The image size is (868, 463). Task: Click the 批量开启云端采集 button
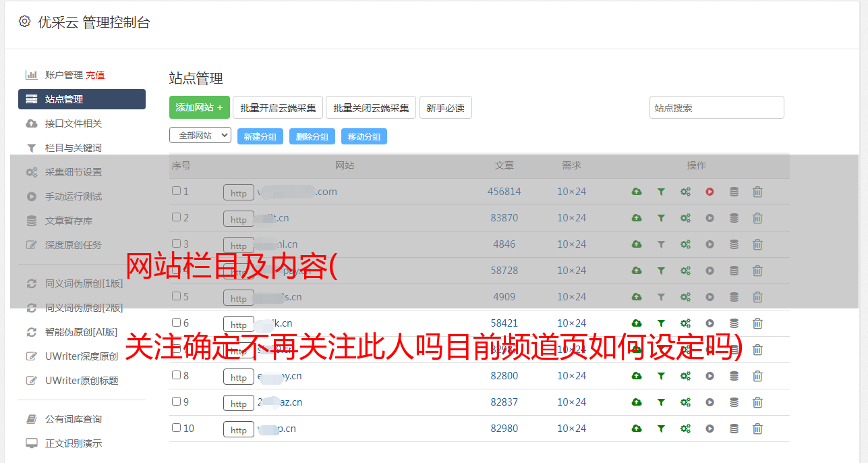[x=278, y=107]
